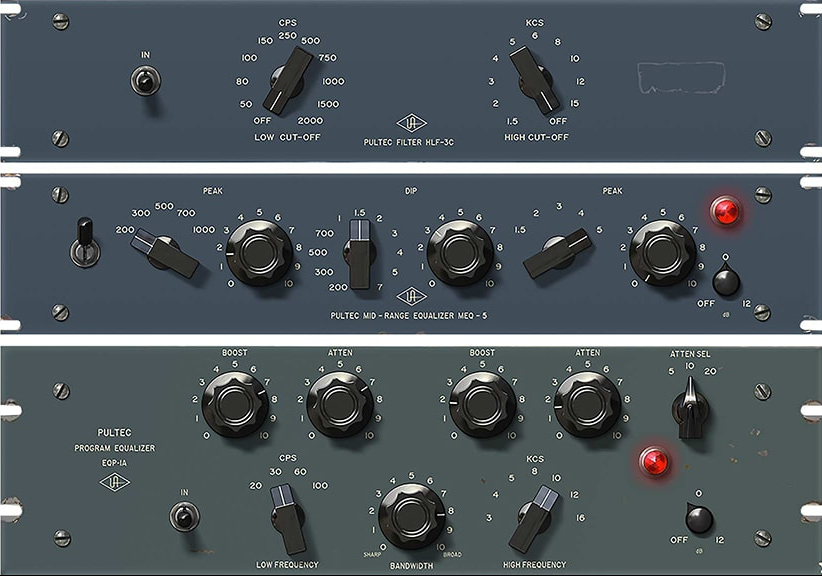The height and width of the screenshot is (576, 822).
Task: Click MEQ-5 high peak frequency selector
Action: pyautogui.click(x=558, y=252)
